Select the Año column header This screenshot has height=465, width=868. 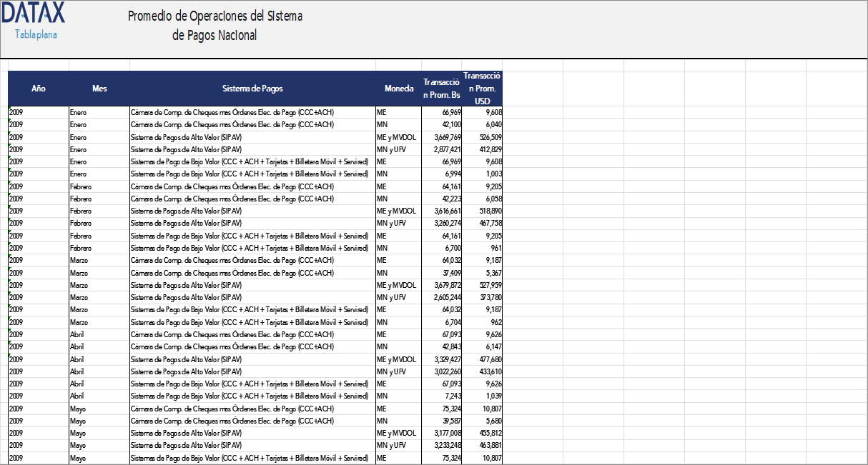point(38,89)
